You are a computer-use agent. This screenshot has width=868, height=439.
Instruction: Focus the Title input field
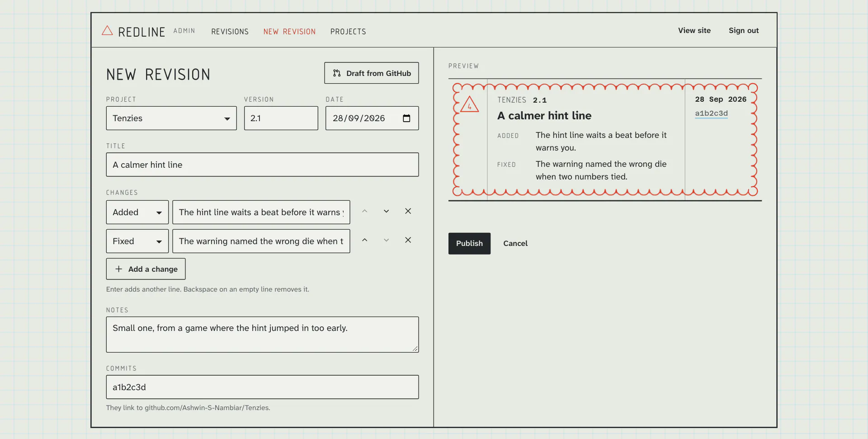tap(262, 165)
